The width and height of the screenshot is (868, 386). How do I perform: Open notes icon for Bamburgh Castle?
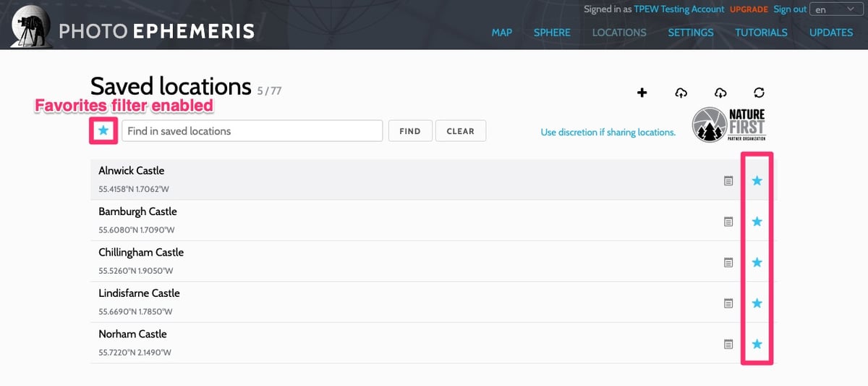click(x=728, y=222)
